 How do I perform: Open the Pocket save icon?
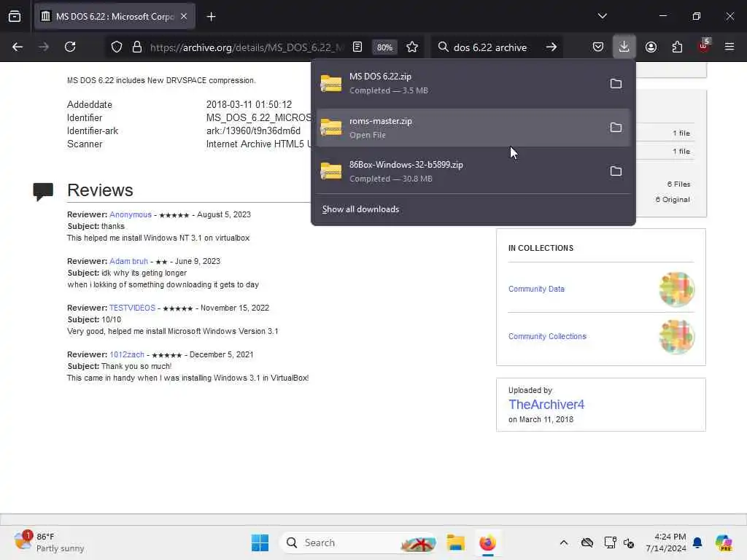pos(598,47)
